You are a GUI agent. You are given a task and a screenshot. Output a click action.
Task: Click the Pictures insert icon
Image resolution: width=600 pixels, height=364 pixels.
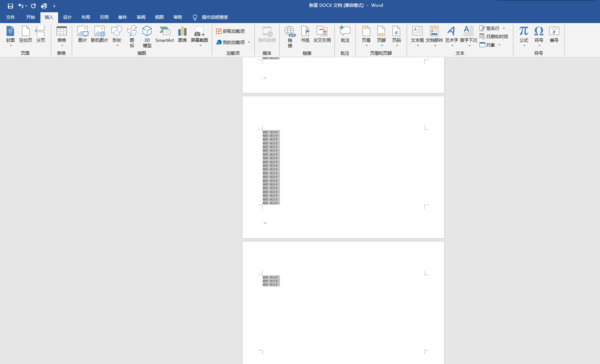coord(82,34)
